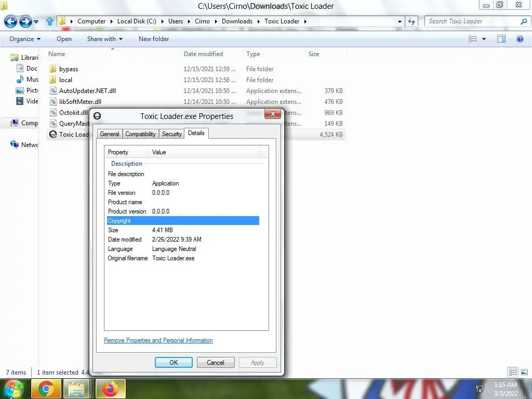532x399 pixels.
Task: Select Network in the navigation pane
Action: (x=24, y=145)
